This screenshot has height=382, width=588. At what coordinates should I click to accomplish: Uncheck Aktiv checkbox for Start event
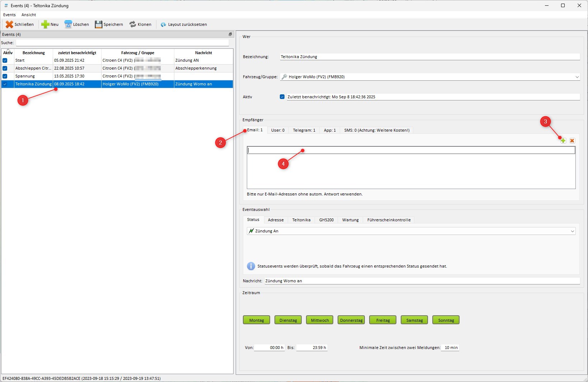point(5,60)
